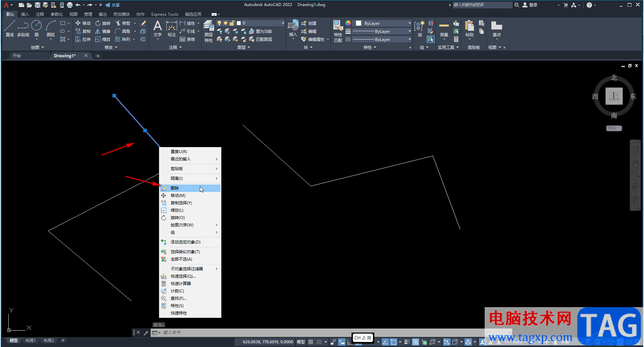Toggle 2D object snap in status bar
644x347 pixels.
(393, 342)
